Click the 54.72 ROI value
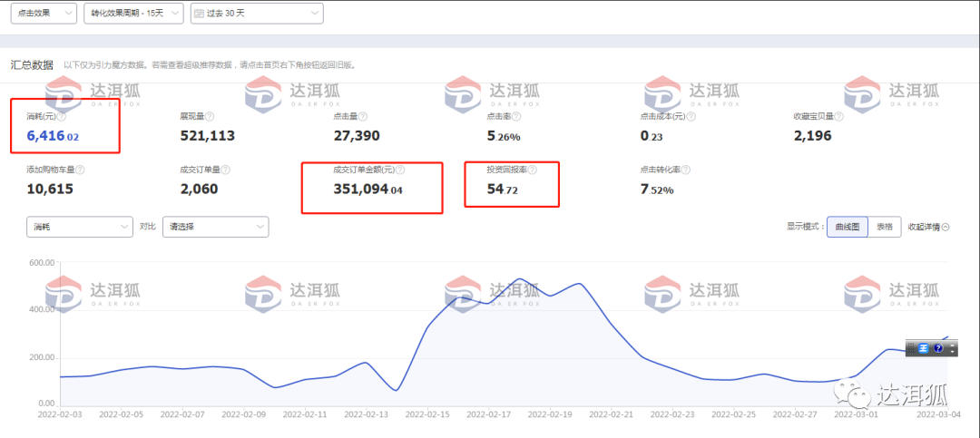Screen dimensions: 980x438 click(502, 189)
